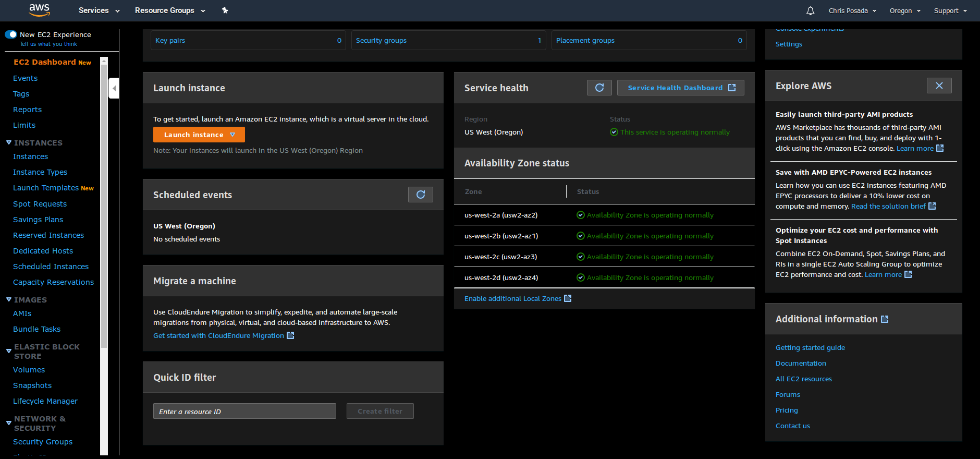Open Reports in the sidebar
This screenshot has width=980, height=459.
(x=27, y=110)
